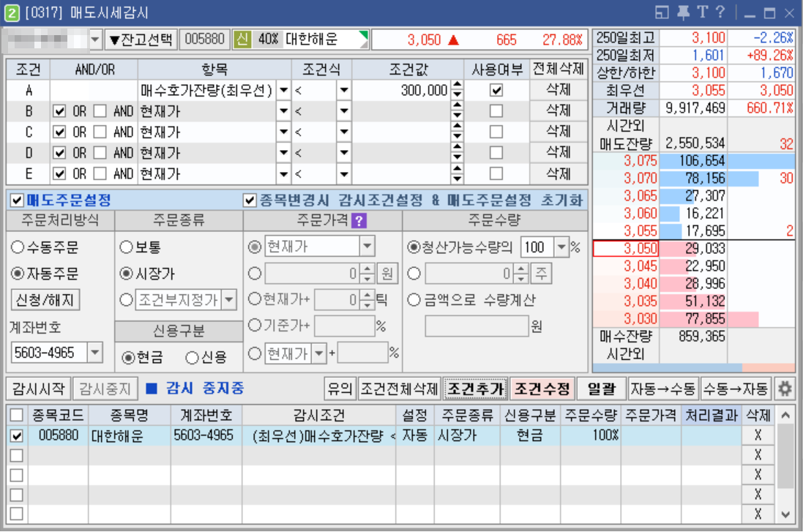Image resolution: width=803 pixels, height=532 pixels.
Task: Increase 조건값 300,000 using up stepper
Action: click(x=457, y=86)
